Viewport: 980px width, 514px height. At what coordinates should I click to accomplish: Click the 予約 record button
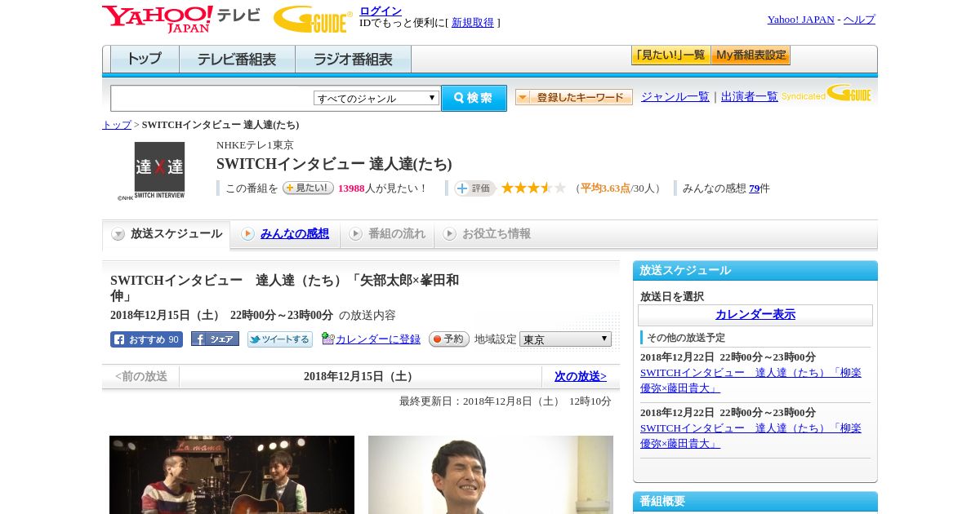pyautogui.click(x=449, y=339)
